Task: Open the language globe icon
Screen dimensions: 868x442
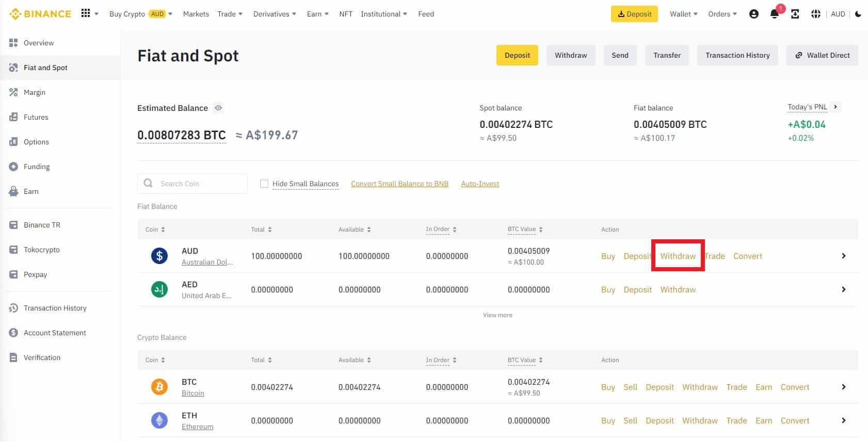Action: (815, 14)
